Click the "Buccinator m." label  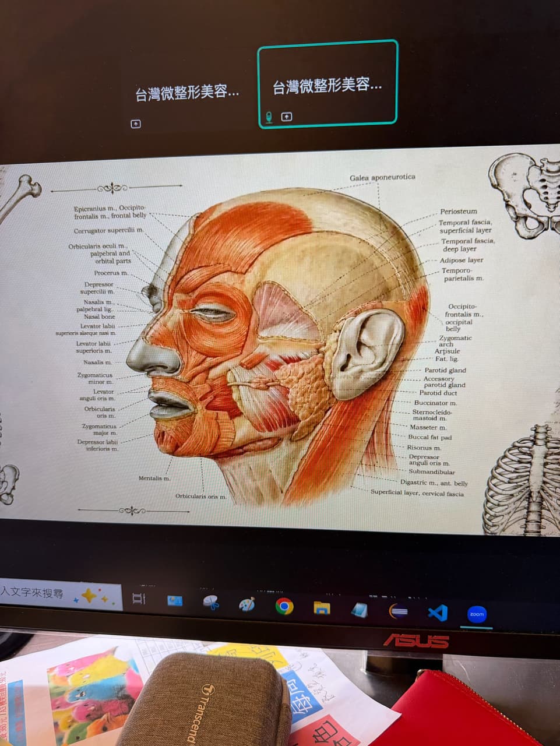pyautogui.click(x=435, y=403)
